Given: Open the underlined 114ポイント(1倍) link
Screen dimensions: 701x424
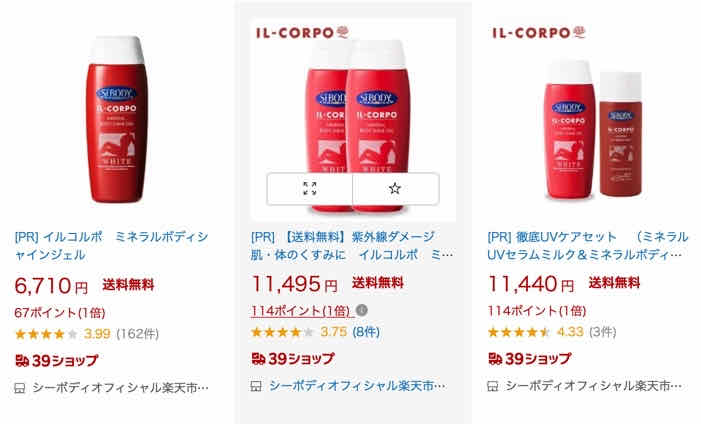Looking at the screenshot, I should point(300,310).
